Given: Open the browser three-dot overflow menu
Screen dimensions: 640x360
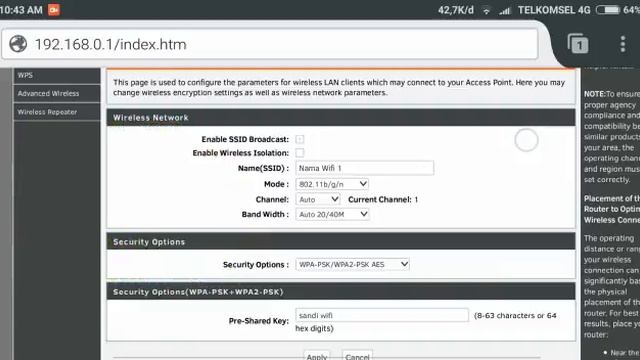Looking at the screenshot, I should pos(622,44).
